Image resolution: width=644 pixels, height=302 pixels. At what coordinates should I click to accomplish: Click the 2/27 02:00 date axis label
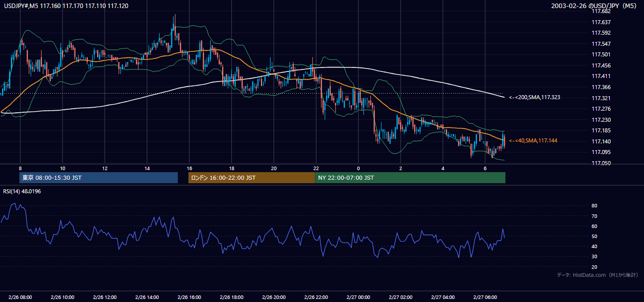pos(401,297)
